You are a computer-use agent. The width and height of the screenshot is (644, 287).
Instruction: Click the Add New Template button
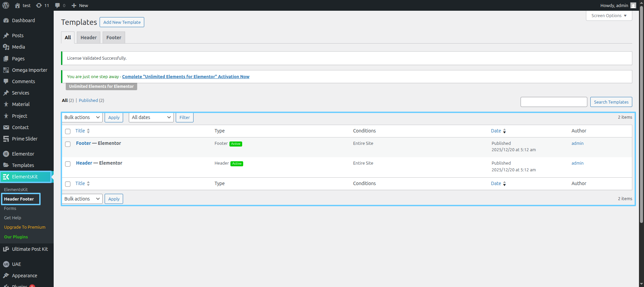(x=122, y=22)
